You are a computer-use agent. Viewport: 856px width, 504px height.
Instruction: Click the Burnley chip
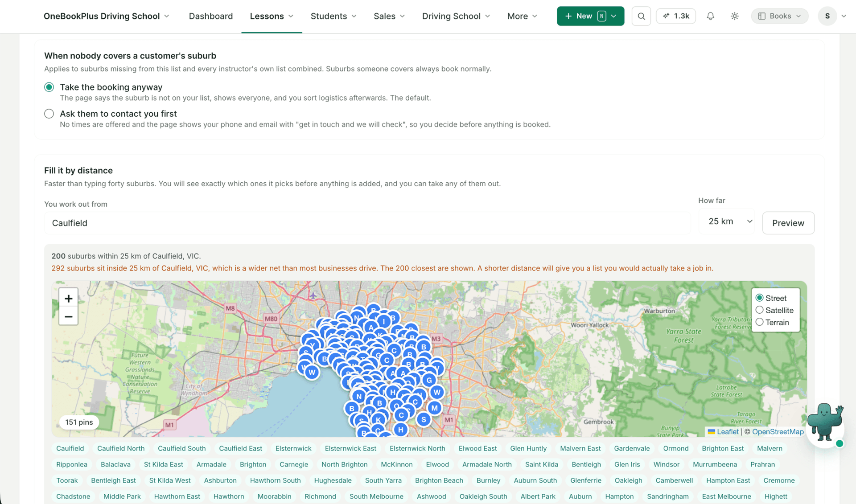[x=488, y=480]
